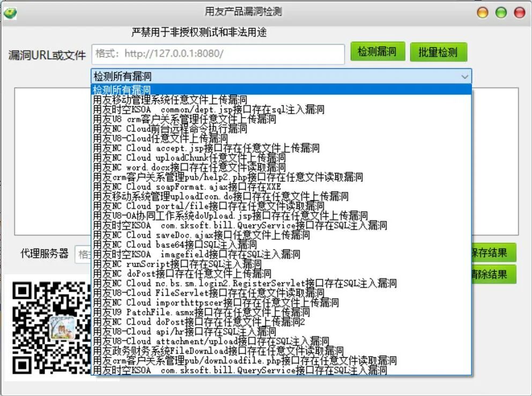
Task: Pick 用友移动系统管理uploadIcon.do option
Action: [281, 196]
